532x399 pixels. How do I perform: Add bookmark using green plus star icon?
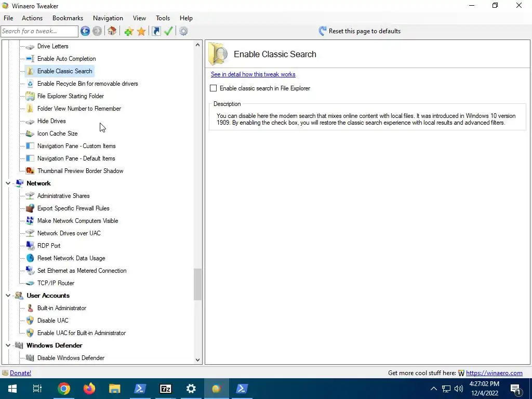(129, 31)
